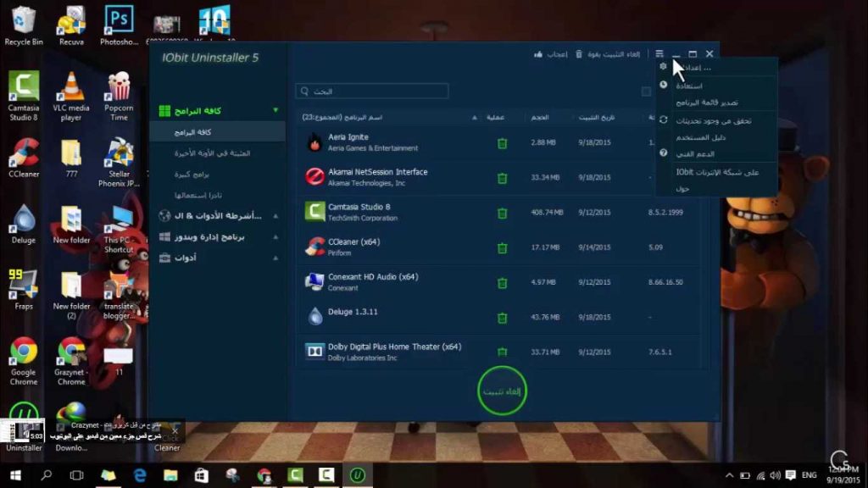868x488 pixels.
Task: Click the Aeria Ignite flame icon
Action: coord(314,142)
